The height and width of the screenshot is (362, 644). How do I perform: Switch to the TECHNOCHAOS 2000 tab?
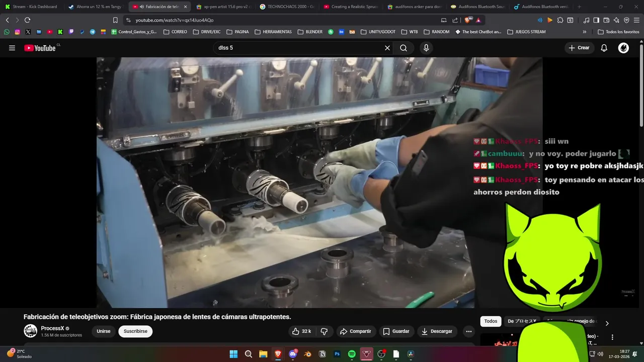click(x=287, y=7)
